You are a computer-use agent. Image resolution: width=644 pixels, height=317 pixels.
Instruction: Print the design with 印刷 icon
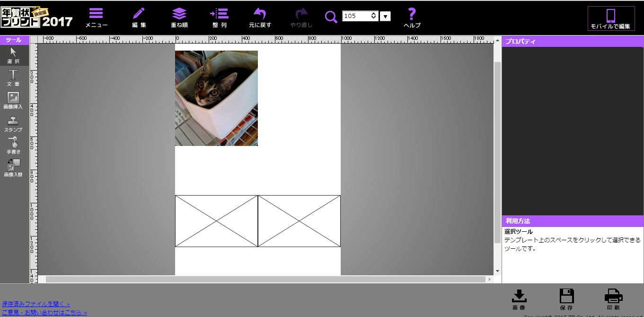coord(613,299)
